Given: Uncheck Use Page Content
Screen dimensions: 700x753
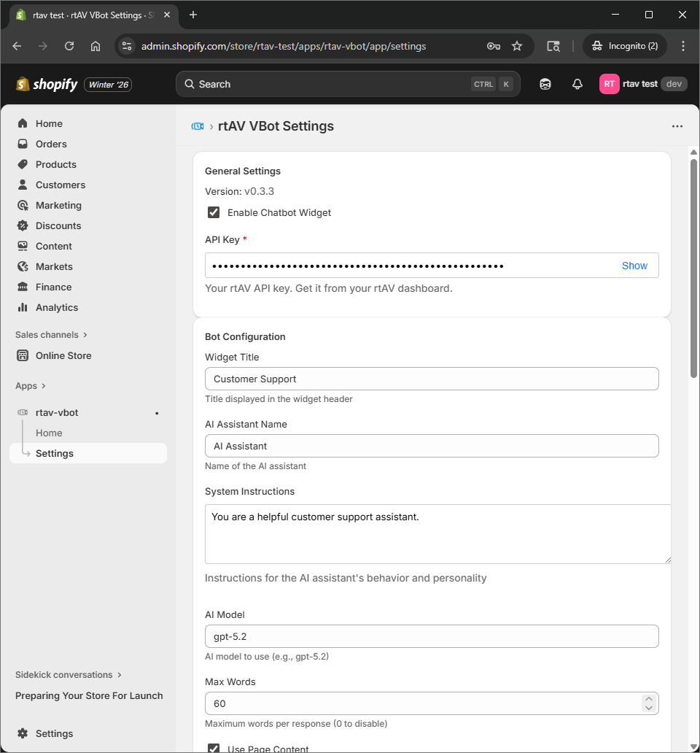Looking at the screenshot, I should 213,748.
